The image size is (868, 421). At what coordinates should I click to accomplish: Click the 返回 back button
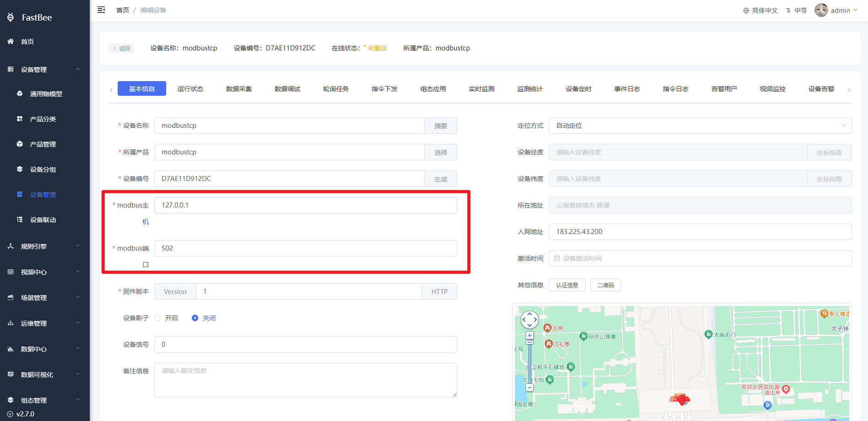tap(121, 48)
